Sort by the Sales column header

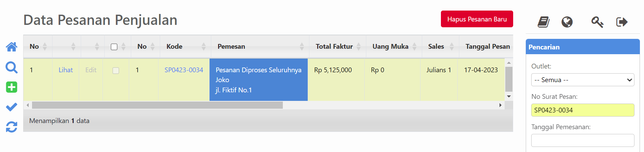pos(436,47)
